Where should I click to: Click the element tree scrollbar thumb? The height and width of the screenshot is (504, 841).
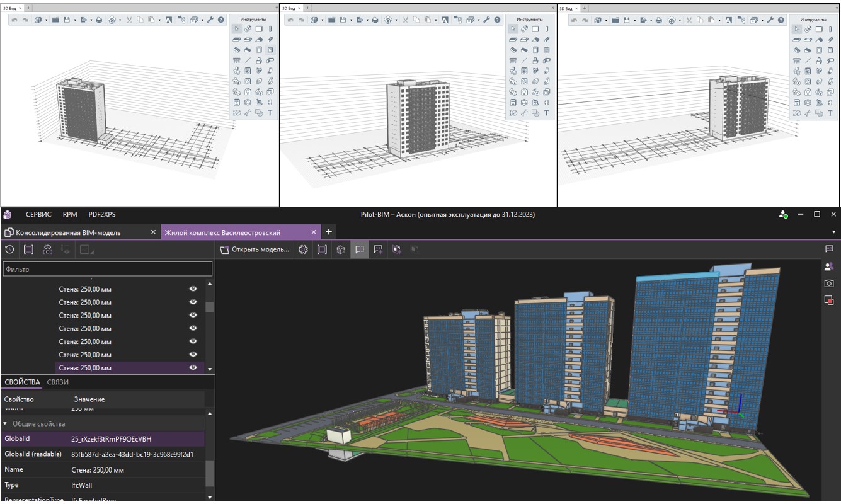[210, 307]
